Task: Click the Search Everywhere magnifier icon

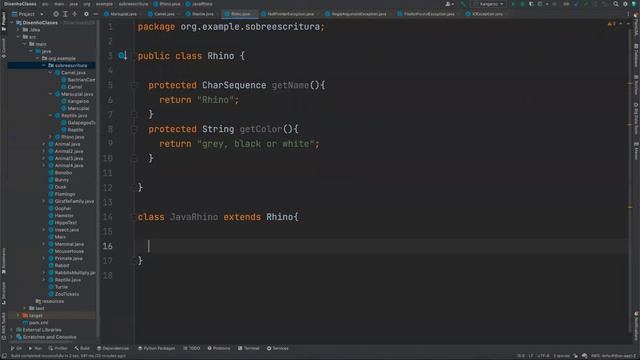Action: (x=616, y=4)
